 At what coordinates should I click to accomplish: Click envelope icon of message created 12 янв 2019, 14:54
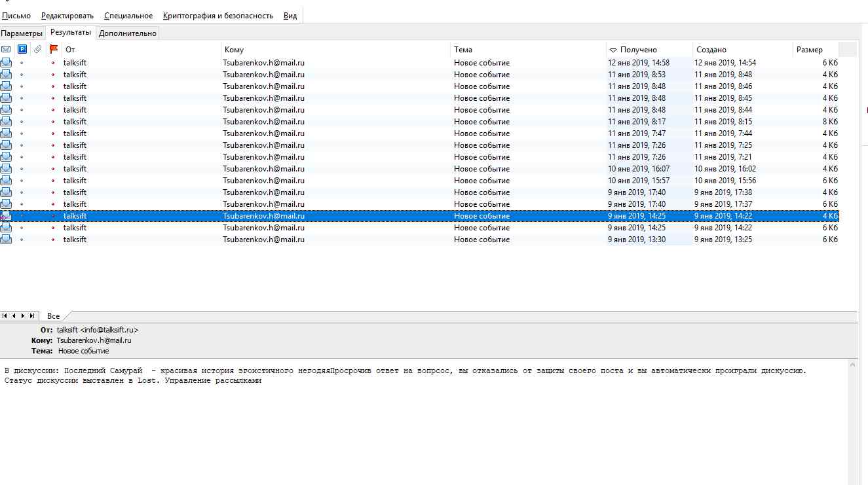[6, 63]
